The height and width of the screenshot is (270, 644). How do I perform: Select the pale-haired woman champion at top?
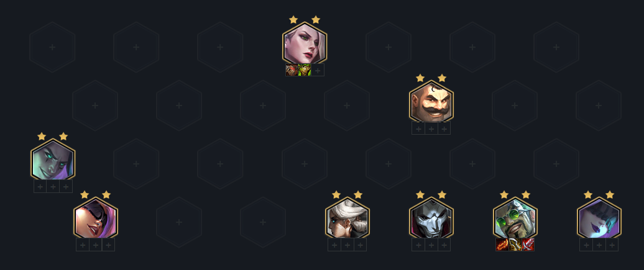tap(305, 43)
